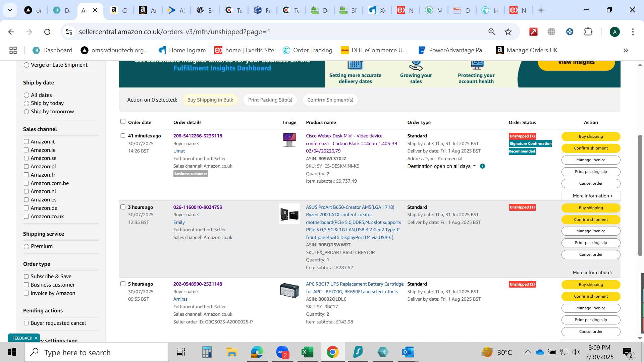Open the home Exertis Site bookmark
This screenshot has height=362, width=644.
245,50
